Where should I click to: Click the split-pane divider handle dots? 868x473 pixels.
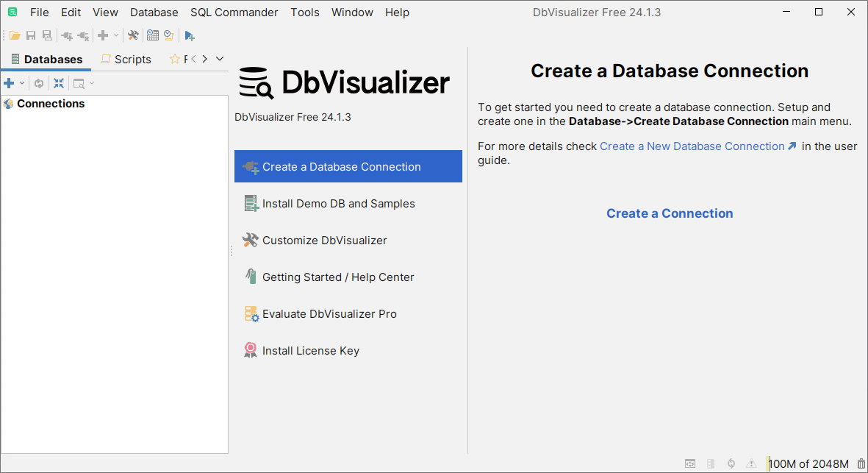click(232, 252)
